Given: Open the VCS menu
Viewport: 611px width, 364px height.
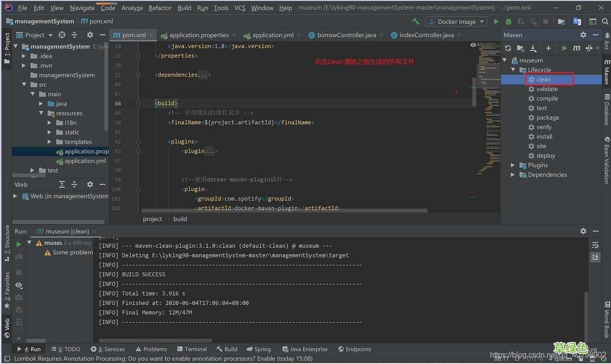Looking at the screenshot, I should pos(240,8).
